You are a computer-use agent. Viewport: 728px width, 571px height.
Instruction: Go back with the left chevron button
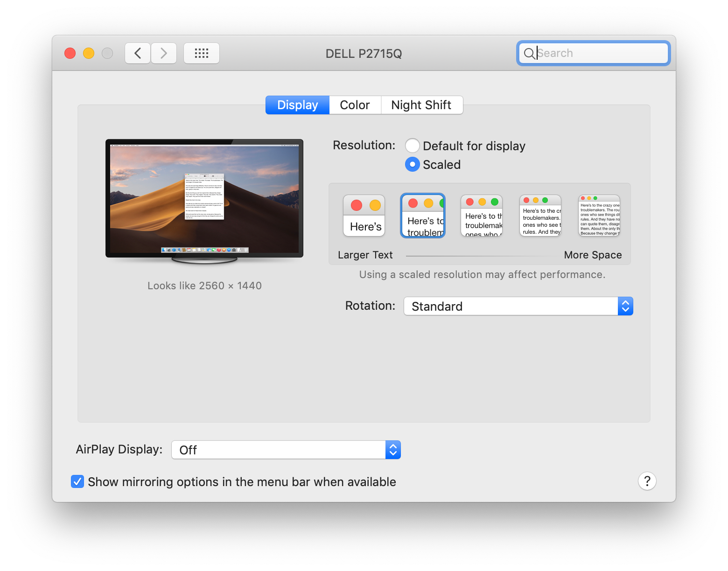(138, 53)
